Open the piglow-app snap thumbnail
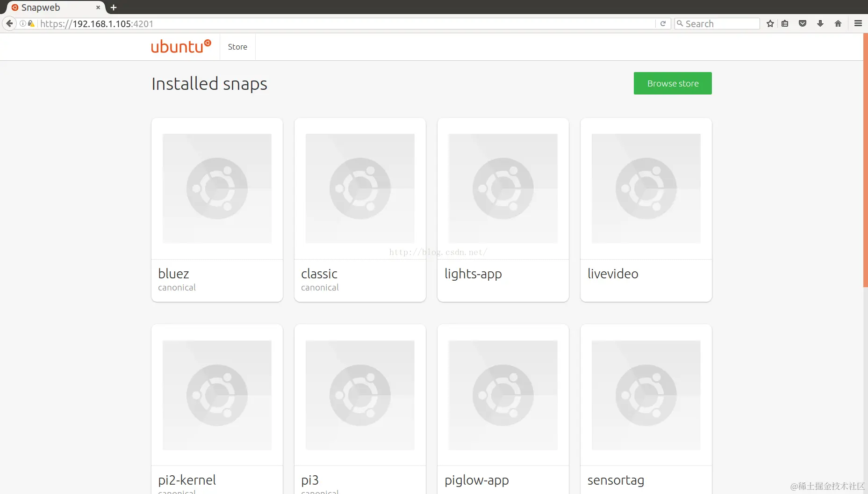Image resolution: width=868 pixels, height=494 pixels. pos(503,395)
